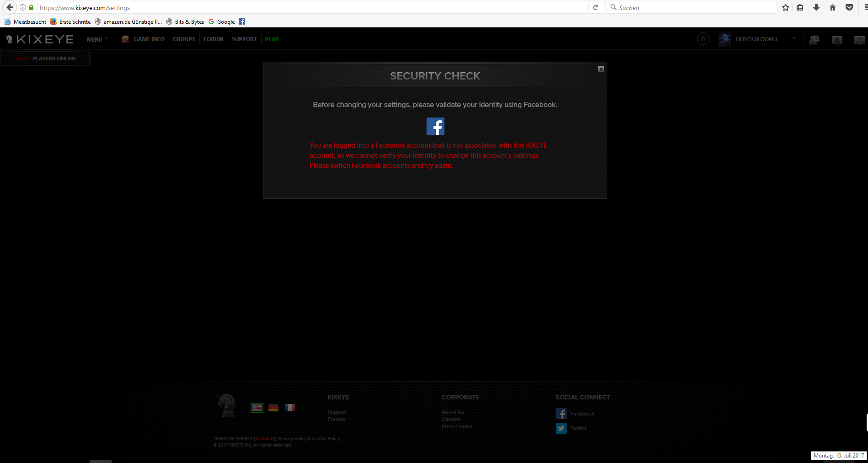
Task: Open the footer Facebook text link
Action: point(582,414)
